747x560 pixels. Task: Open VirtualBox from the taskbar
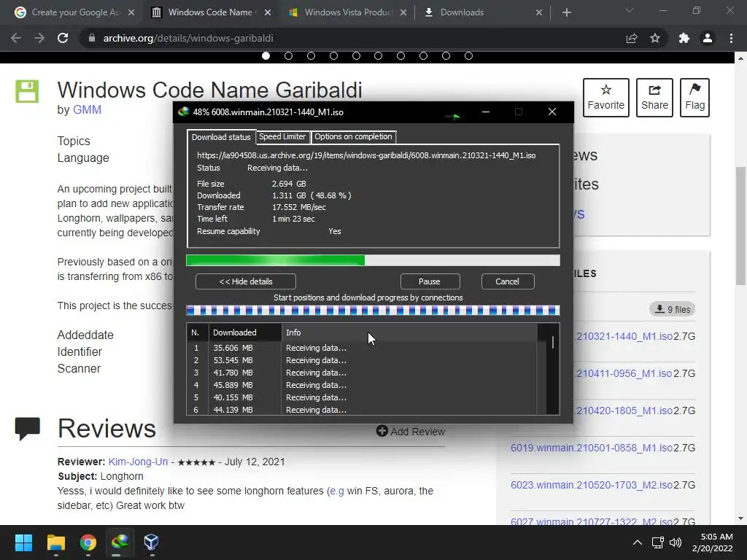coord(151,542)
